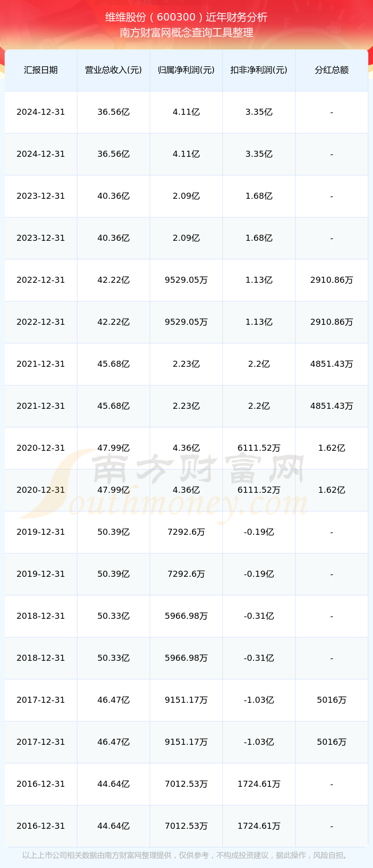Click the 维维股份(600300)近年财务分析 title
373x868 pixels.
pyautogui.click(x=186, y=17)
